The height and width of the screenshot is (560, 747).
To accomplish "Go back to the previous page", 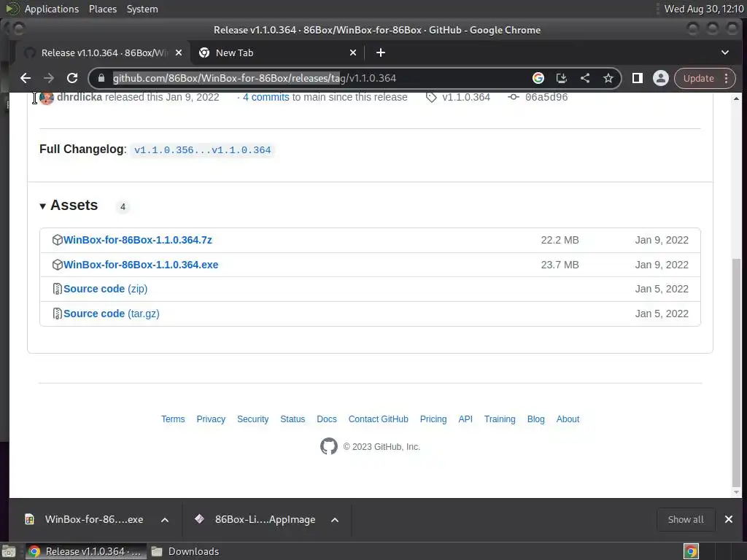I will [26, 78].
